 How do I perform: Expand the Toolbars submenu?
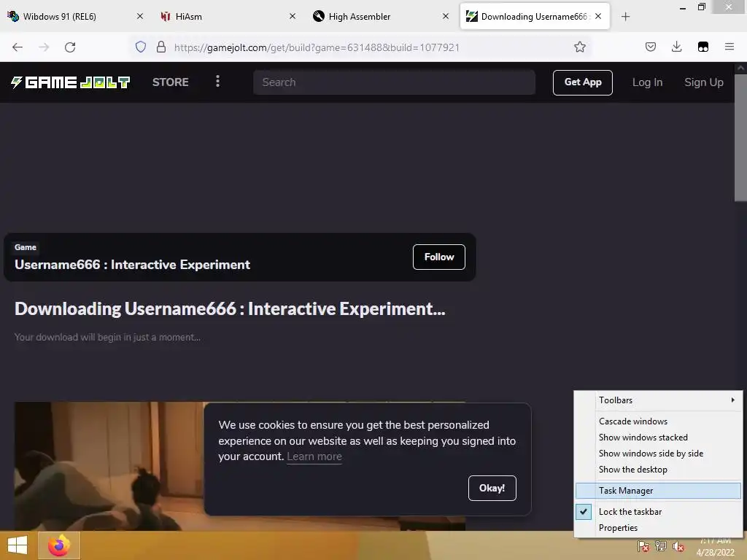tap(658, 400)
